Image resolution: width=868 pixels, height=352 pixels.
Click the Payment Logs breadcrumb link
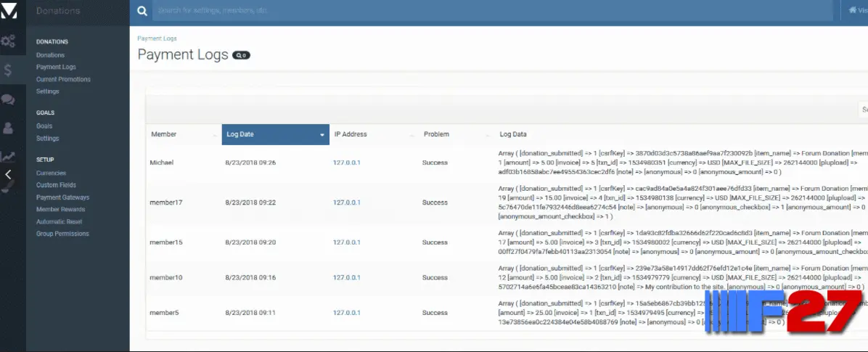click(x=157, y=38)
